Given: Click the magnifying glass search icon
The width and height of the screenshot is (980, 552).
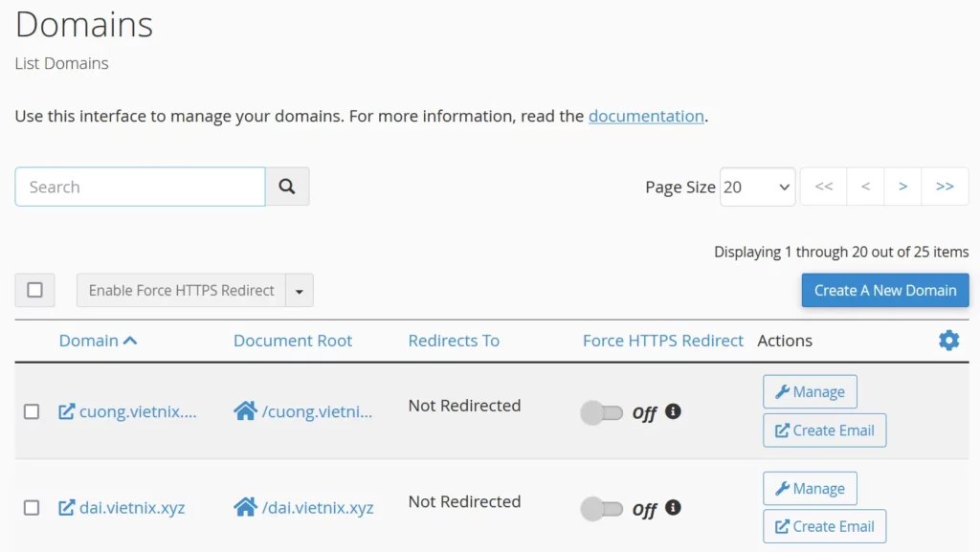Looking at the screenshot, I should coord(287,187).
